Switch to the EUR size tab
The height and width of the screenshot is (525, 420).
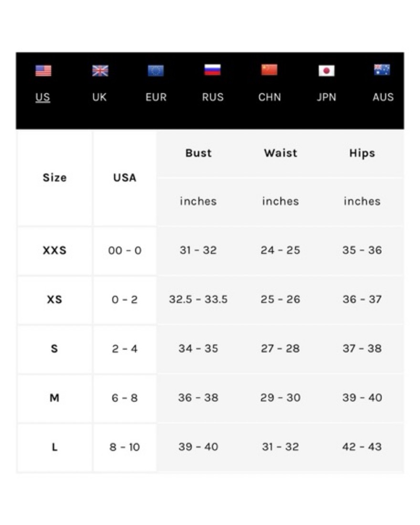pos(156,97)
